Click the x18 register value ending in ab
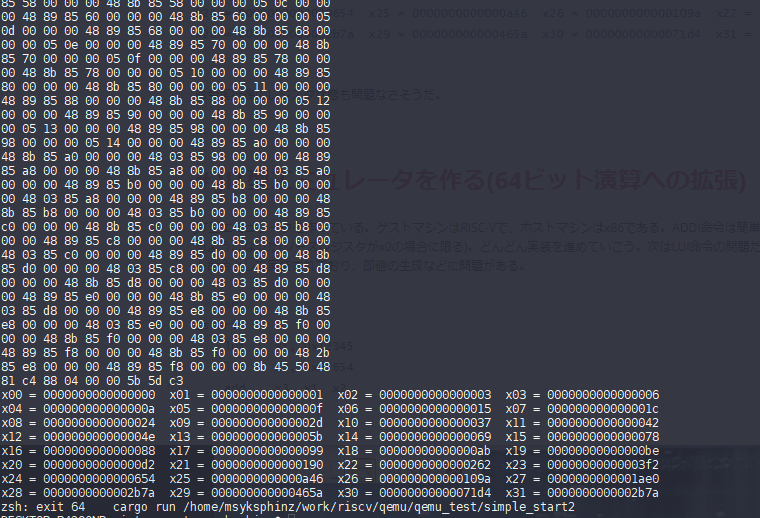Image resolution: width=760 pixels, height=518 pixels. (435, 451)
